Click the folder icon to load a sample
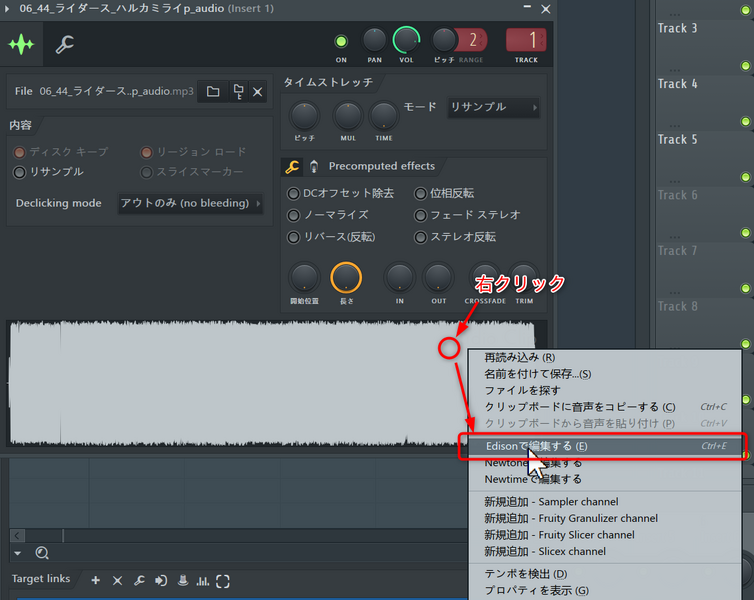The height and width of the screenshot is (600, 754). click(213, 92)
